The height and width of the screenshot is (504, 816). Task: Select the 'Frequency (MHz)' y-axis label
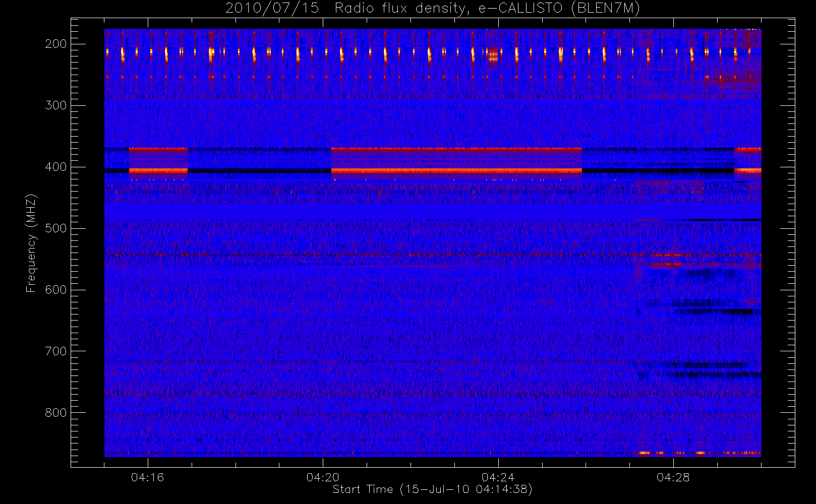31,243
